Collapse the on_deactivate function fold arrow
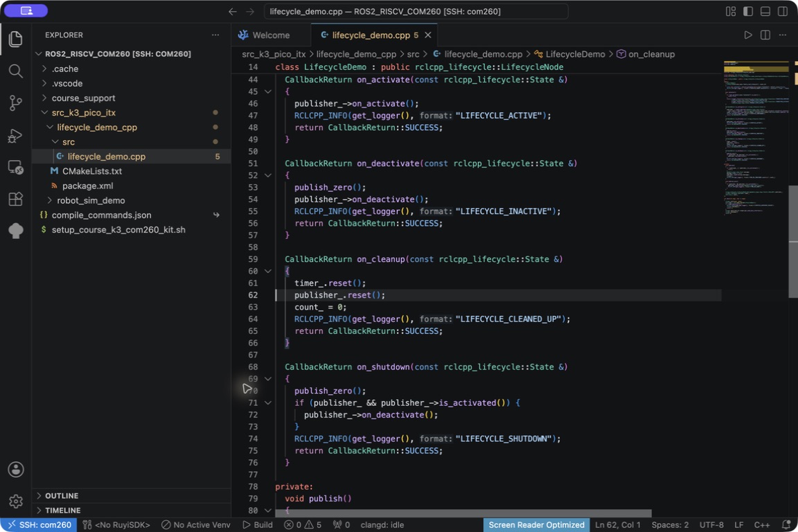This screenshot has width=798, height=532. click(x=267, y=175)
